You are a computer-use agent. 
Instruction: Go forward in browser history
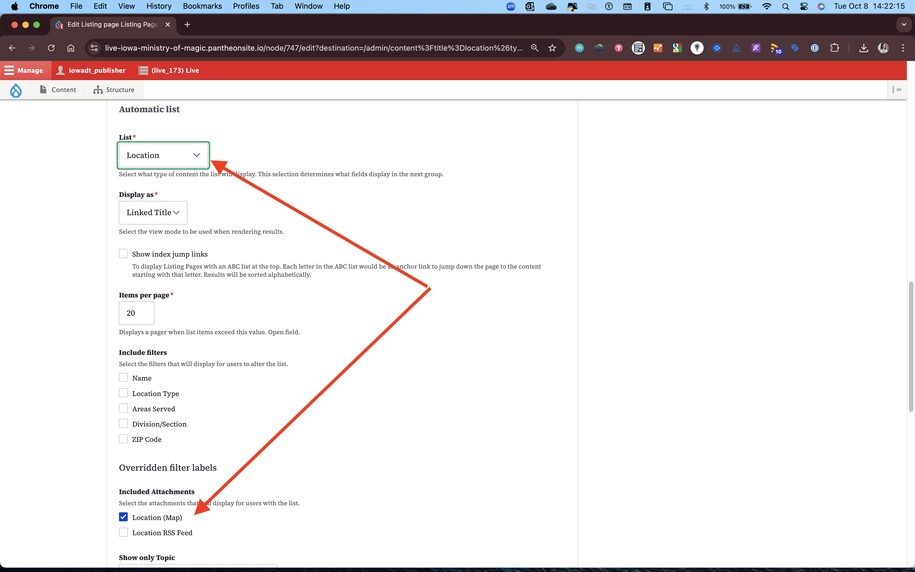[32, 48]
